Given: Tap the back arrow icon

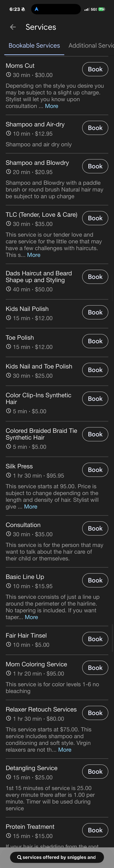Looking at the screenshot, I should tap(13, 27).
